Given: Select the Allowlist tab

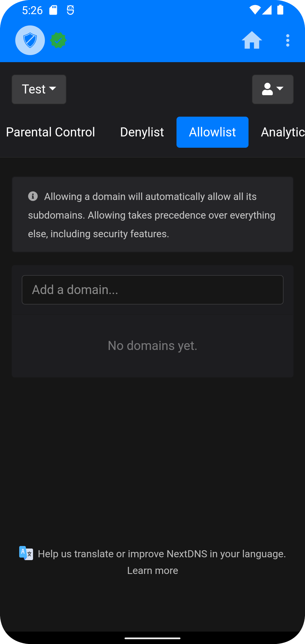Looking at the screenshot, I should point(212,132).
